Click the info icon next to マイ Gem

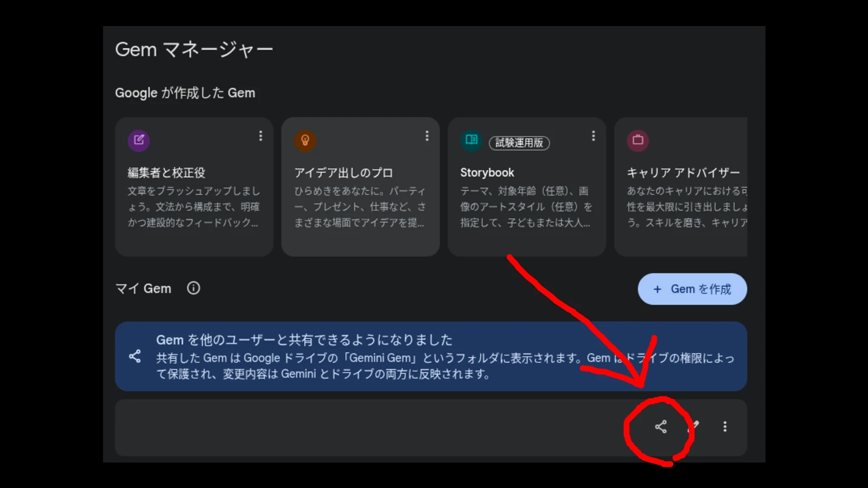click(x=194, y=288)
